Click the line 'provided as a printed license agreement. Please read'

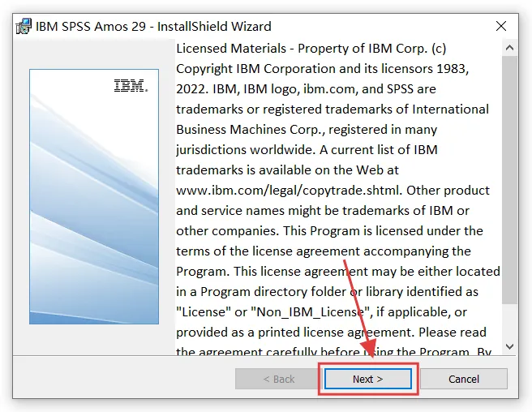coord(331,333)
